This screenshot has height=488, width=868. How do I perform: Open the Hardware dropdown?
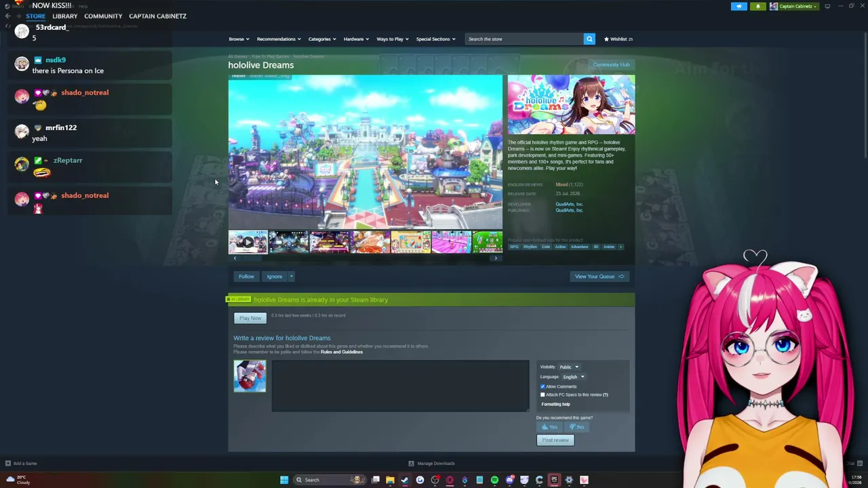click(x=356, y=39)
